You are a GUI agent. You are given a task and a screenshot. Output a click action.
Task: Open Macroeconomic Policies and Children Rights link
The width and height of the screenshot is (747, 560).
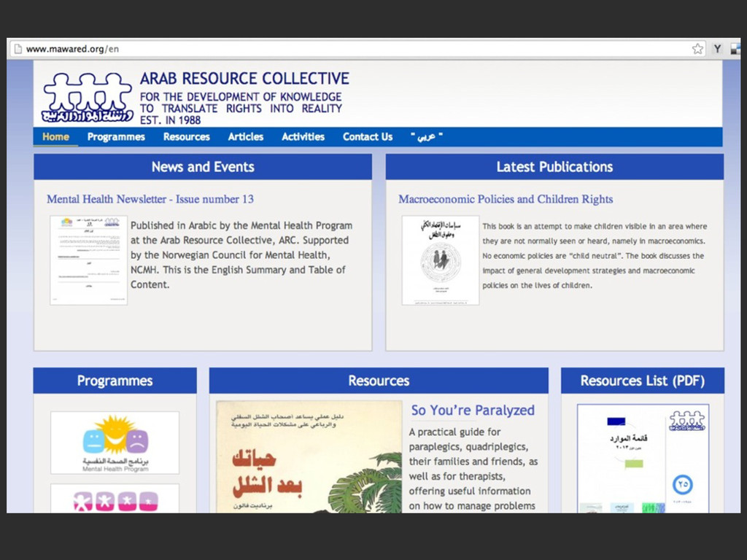[x=506, y=199]
